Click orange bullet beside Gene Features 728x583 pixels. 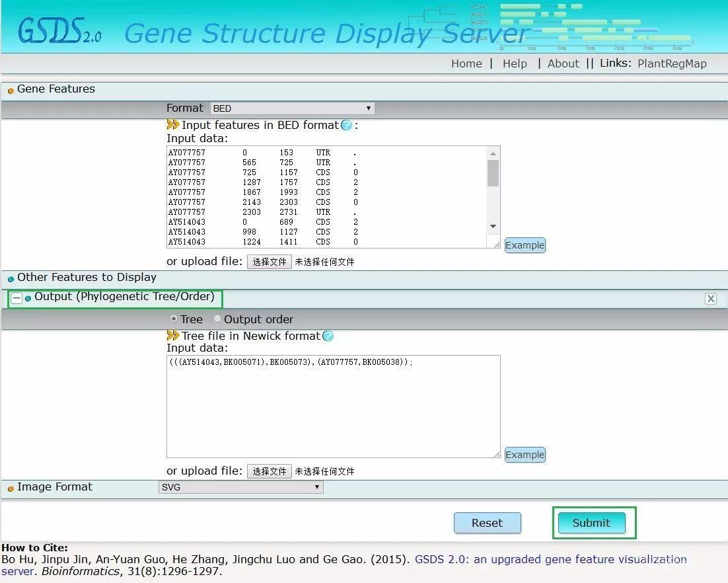click(x=11, y=91)
